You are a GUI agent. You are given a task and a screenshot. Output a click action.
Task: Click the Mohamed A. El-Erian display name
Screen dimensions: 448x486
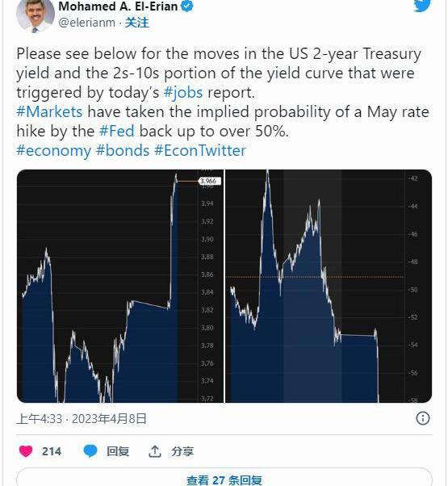click(118, 6)
